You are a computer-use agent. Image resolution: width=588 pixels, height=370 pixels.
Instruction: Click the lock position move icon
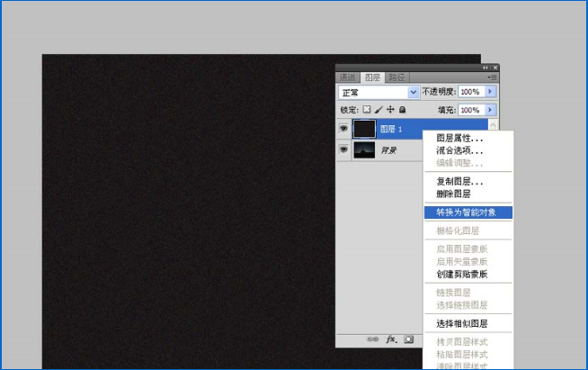pyautogui.click(x=390, y=110)
